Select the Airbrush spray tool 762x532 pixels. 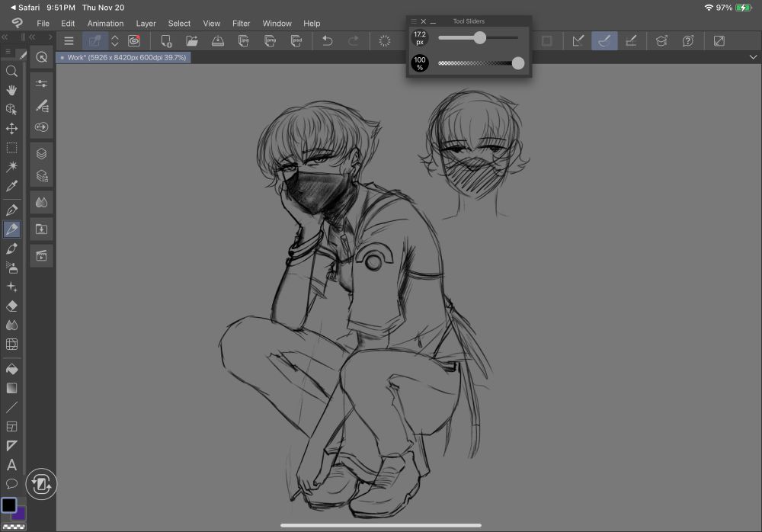(x=11, y=268)
